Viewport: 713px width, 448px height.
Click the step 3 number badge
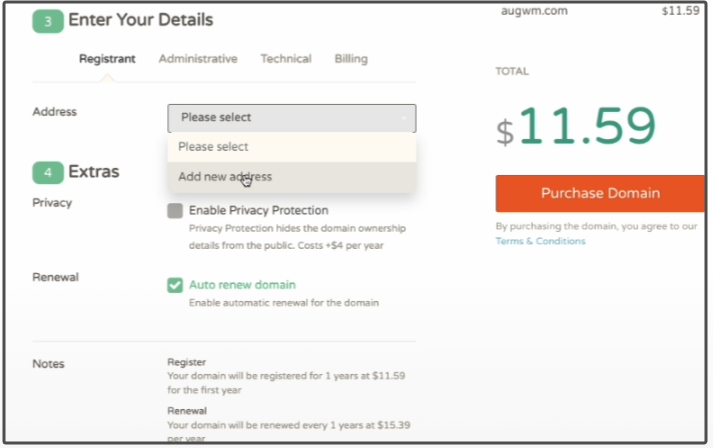pyautogui.click(x=47, y=20)
